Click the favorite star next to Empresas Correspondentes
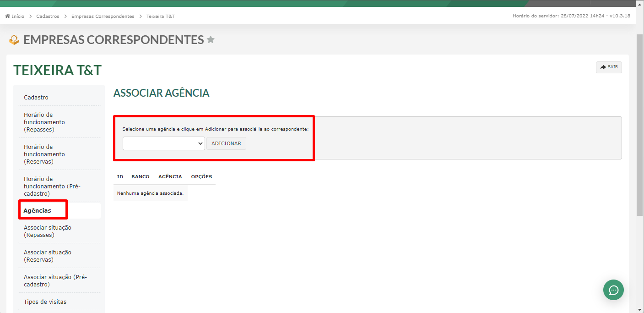Viewport: 644px width, 313px height. [211, 40]
